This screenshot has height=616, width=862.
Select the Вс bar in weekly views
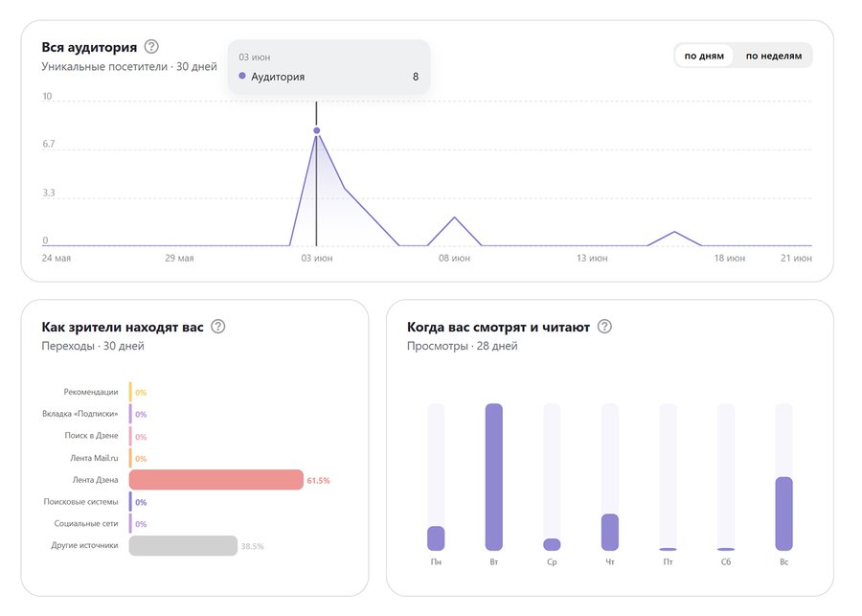coord(783,513)
